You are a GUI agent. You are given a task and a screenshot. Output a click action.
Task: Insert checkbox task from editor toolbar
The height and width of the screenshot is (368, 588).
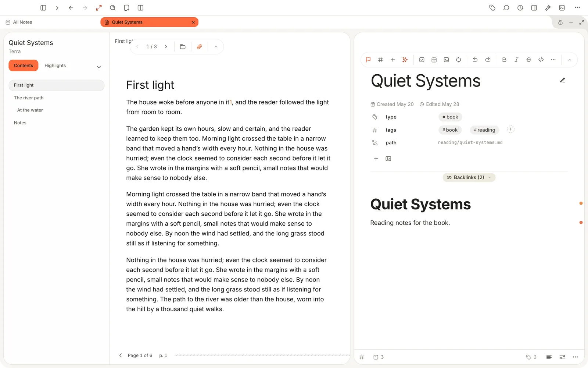(x=422, y=60)
